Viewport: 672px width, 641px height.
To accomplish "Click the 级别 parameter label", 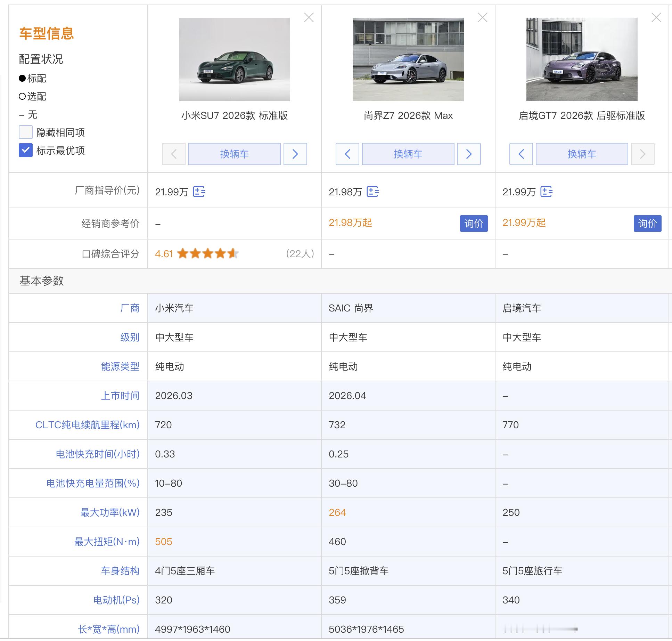I will coord(130,337).
